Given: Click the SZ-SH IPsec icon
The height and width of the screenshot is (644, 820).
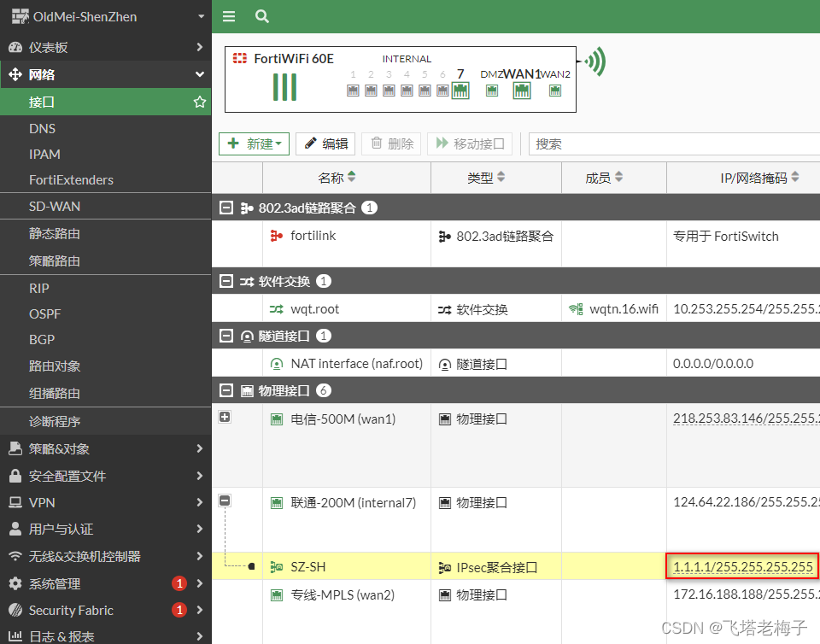Looking at the screenshot, I should (276, 567).
